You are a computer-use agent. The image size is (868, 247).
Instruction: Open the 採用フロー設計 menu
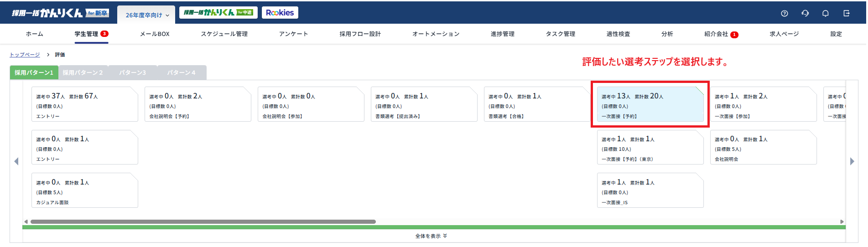click(x=360, y=34)
